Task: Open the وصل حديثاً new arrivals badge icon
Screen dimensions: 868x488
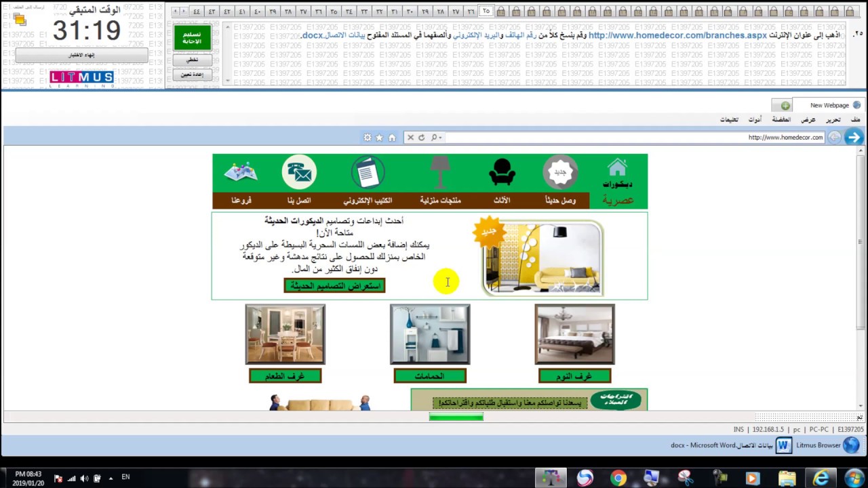Action: coord(560,172)
